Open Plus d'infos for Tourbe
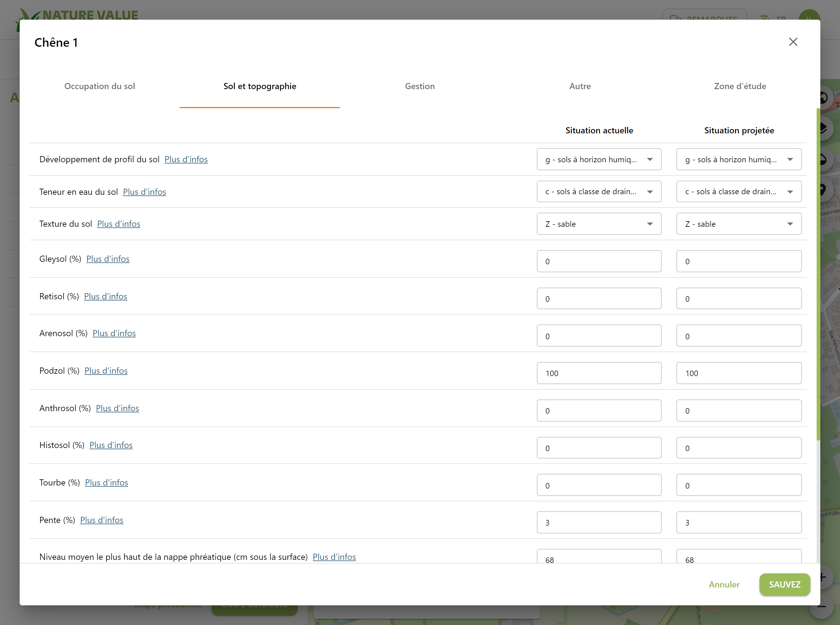840x625 pixels. pyautogui.click(x=106, y=483)
